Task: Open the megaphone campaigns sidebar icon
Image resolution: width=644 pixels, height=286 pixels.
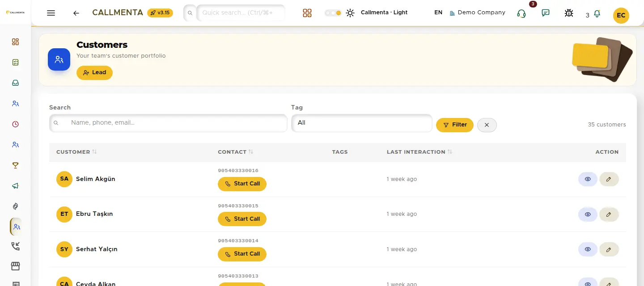Action: coord(16,186)
